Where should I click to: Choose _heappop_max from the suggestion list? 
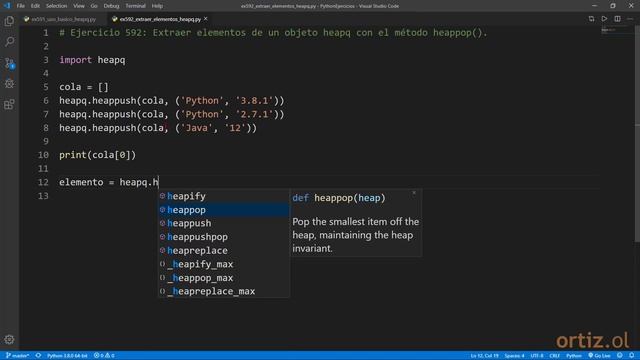point(224,278)
